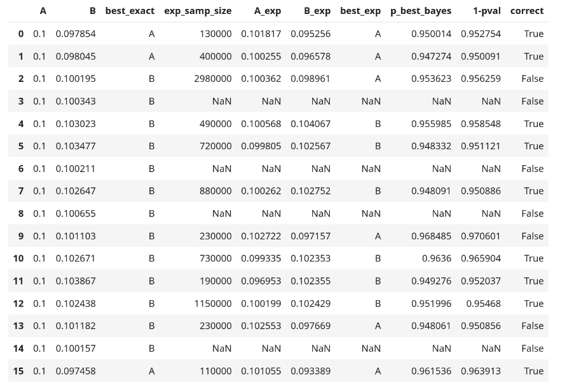Image resolution: width=588 pixels, height=386 pixels.
Task: Click True in row 0 correct column
Action: (533, 34)
